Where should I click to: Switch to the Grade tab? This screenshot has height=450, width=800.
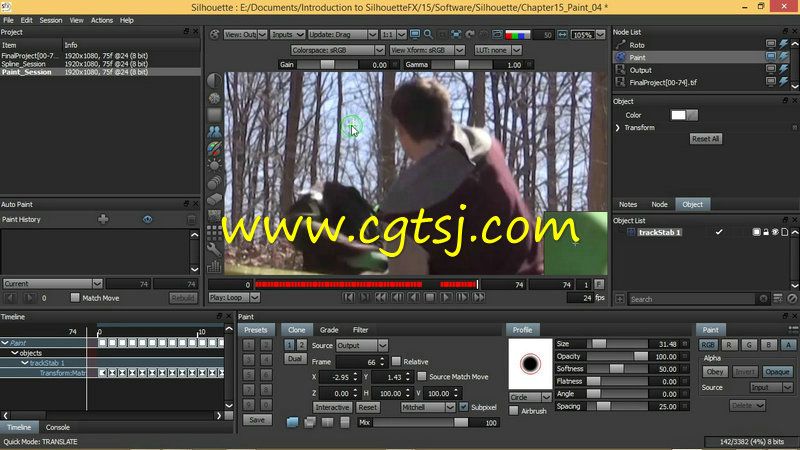(329, 330)
